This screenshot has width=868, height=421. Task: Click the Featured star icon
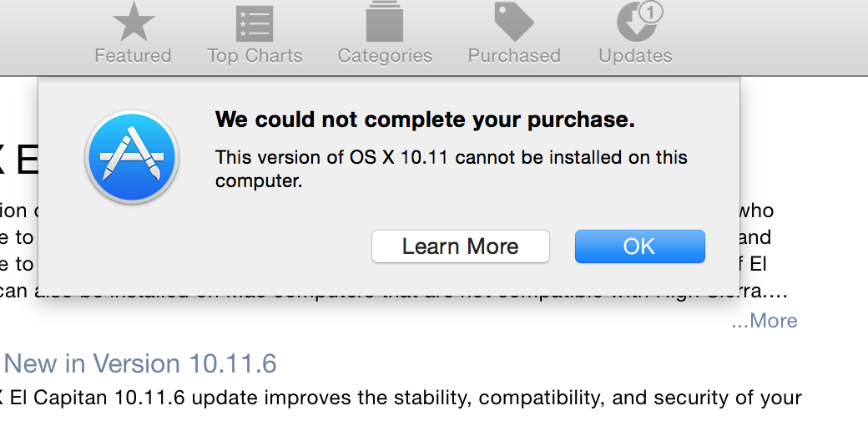point(132,22)
